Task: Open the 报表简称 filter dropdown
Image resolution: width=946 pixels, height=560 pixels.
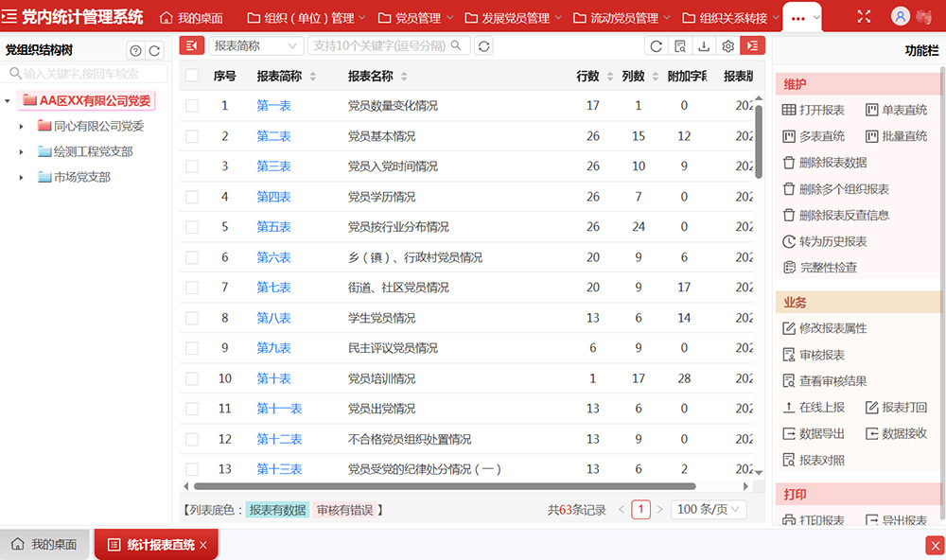Action: [x=255, y=45]
